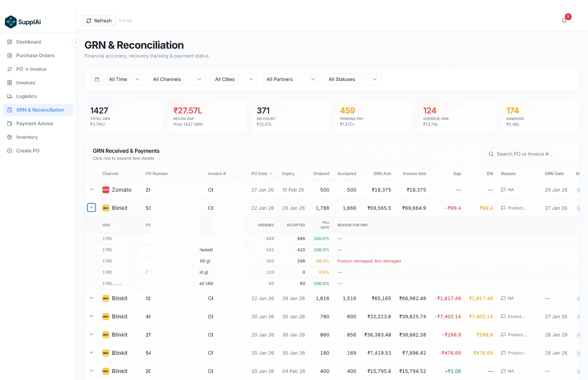Click the ₹66,982.48 invoice amount
This screenshot has width=588, height=380.
point(413,298)
